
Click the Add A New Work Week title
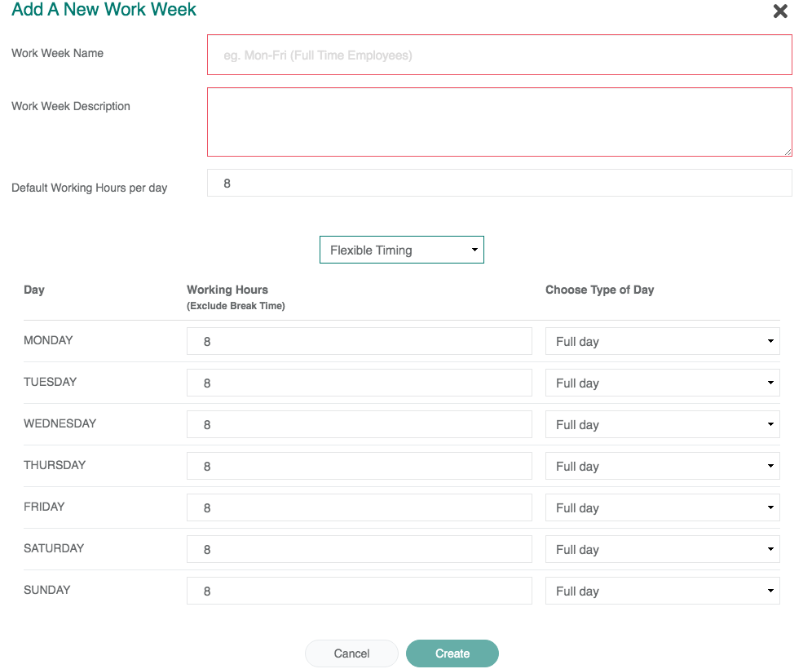104,9
